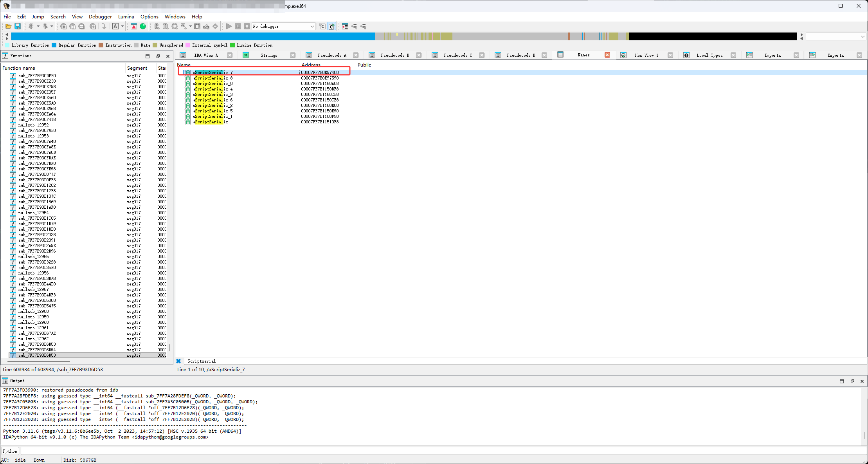Open the Lumina menu
The width and height of the screenshot is (868, 464).
pos(126,17)
